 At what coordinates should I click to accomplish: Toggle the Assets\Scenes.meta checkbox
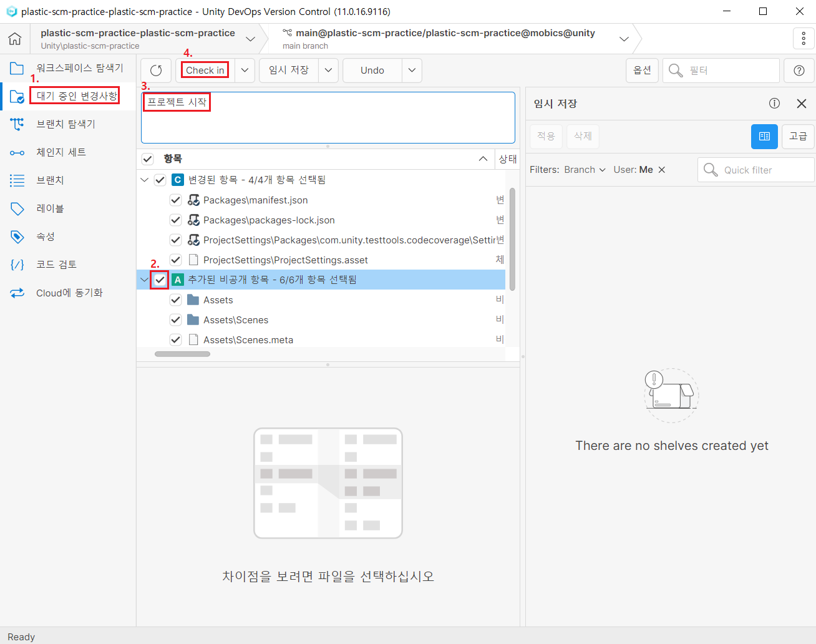175,340
